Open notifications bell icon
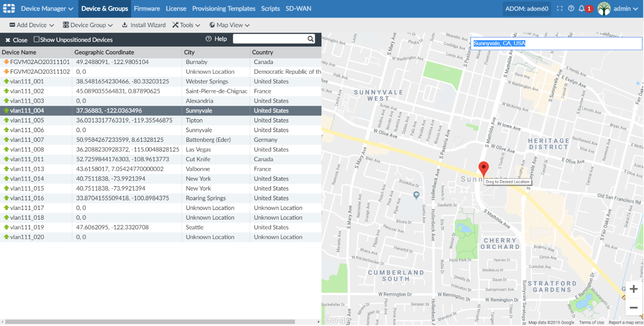644x326 pixels. pos(582,9)
